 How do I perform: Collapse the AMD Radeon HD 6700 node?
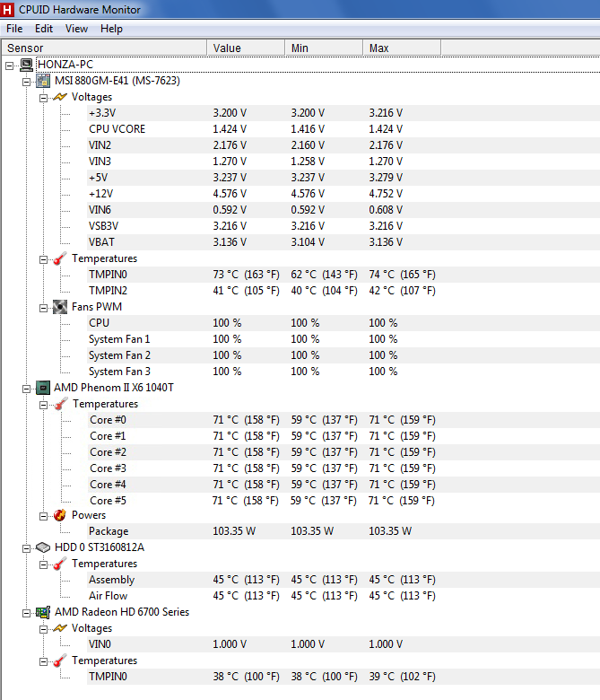pos(26,613)
